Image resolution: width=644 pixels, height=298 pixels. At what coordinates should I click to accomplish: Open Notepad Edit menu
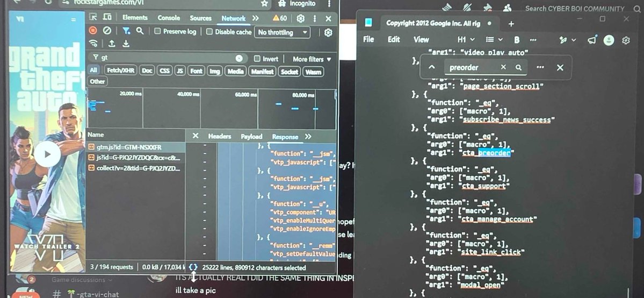(x=394, y=39)
